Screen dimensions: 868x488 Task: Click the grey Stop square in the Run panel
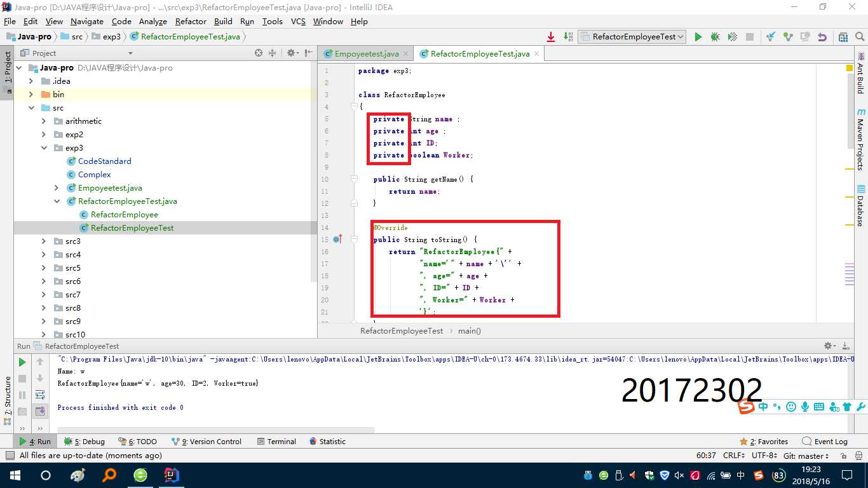pos(22,379)
